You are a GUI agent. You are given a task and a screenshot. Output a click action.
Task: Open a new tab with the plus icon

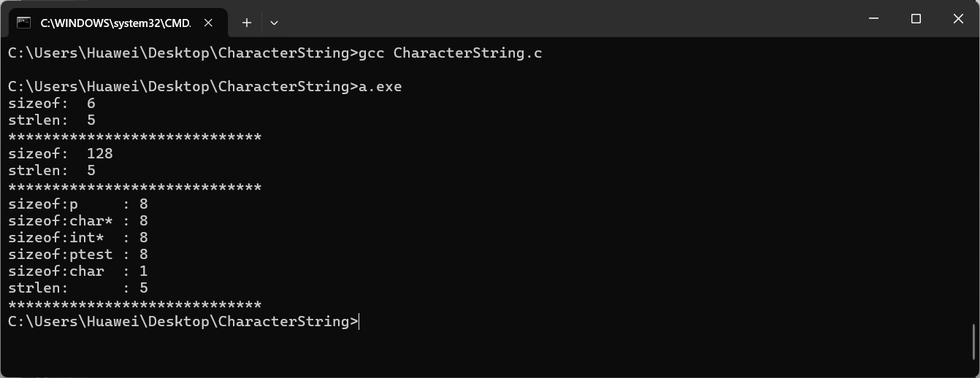(247, 23)
